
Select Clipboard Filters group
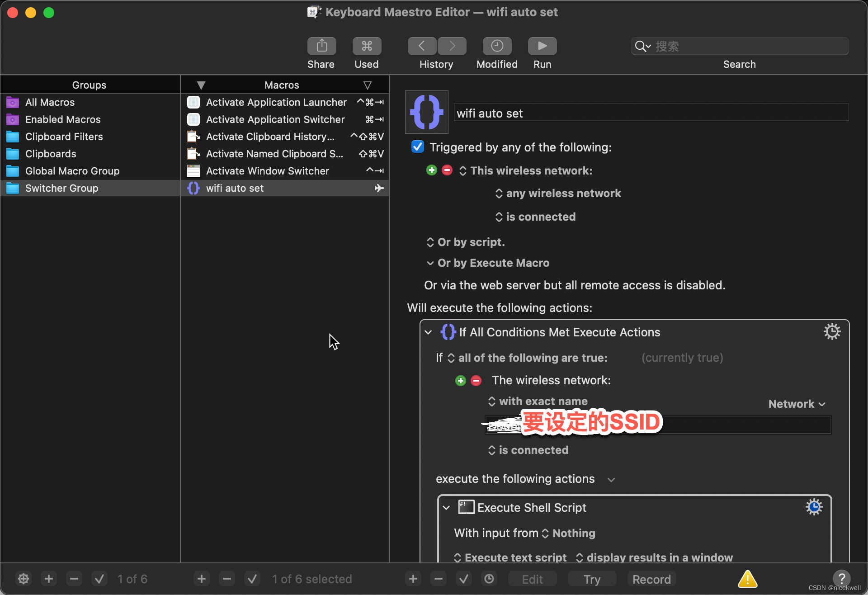(90, 137)
